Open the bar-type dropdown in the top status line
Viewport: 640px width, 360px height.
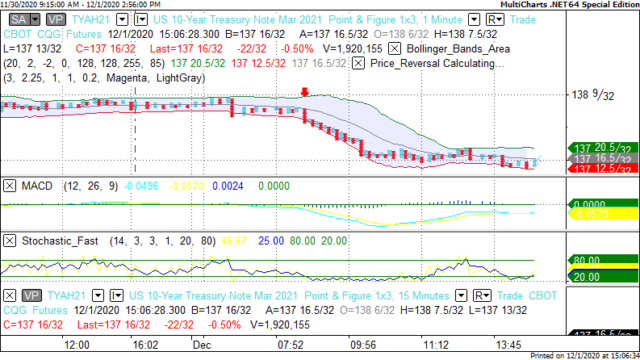(x=140, y=20)
